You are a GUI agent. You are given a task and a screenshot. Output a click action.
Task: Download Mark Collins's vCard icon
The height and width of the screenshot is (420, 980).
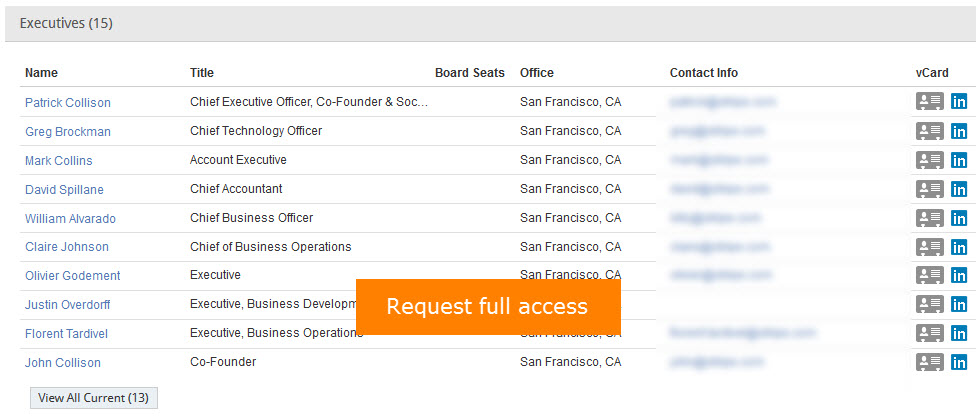930,160
